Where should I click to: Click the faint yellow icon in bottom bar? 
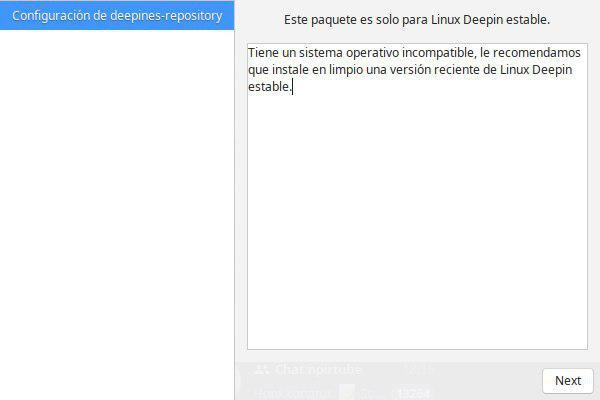[x=346, y=393]
